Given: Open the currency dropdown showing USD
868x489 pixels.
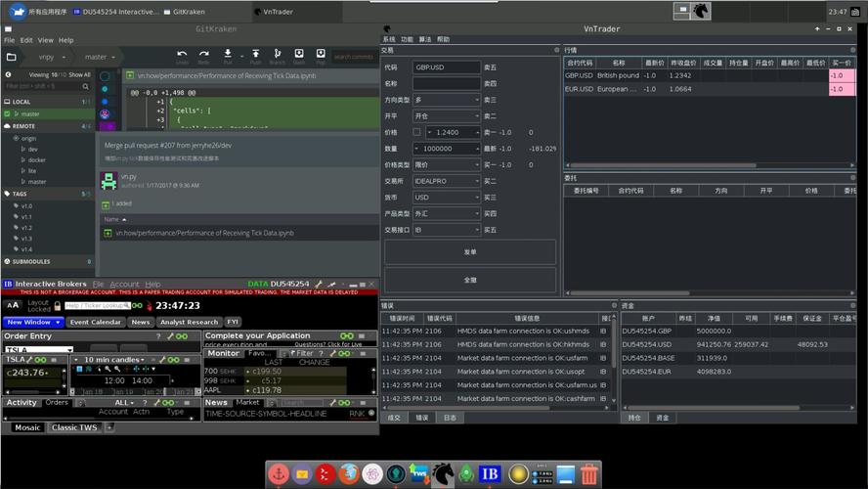Looking at the screenshot, I should click(x=446, y=198).
